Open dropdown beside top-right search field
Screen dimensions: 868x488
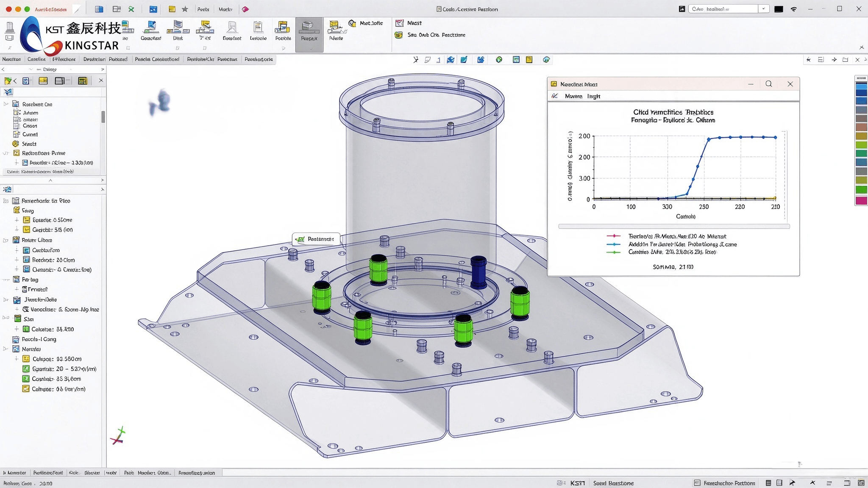point(764,9)
